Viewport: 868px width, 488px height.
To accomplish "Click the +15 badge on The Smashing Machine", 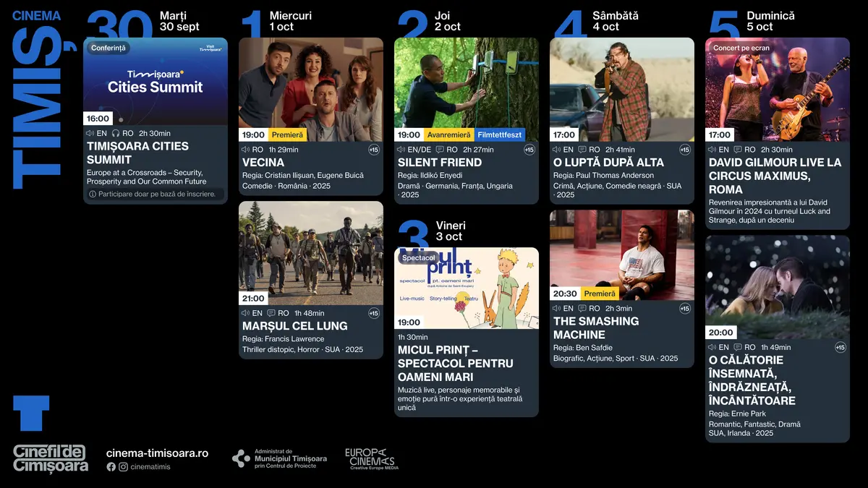I will click(x=684, y=309).
